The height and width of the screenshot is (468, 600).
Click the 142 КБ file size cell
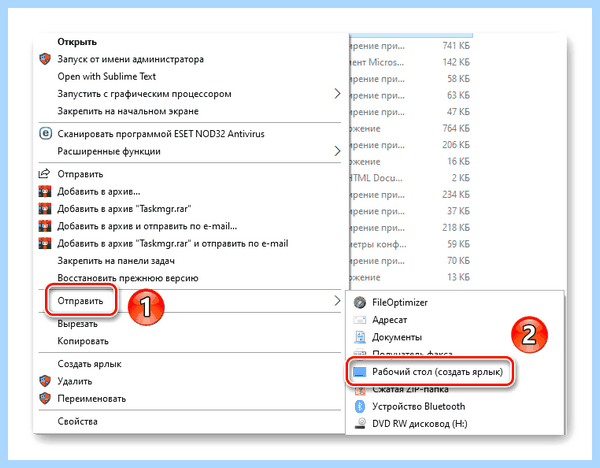pyautogui.click(x=456, y=62)
